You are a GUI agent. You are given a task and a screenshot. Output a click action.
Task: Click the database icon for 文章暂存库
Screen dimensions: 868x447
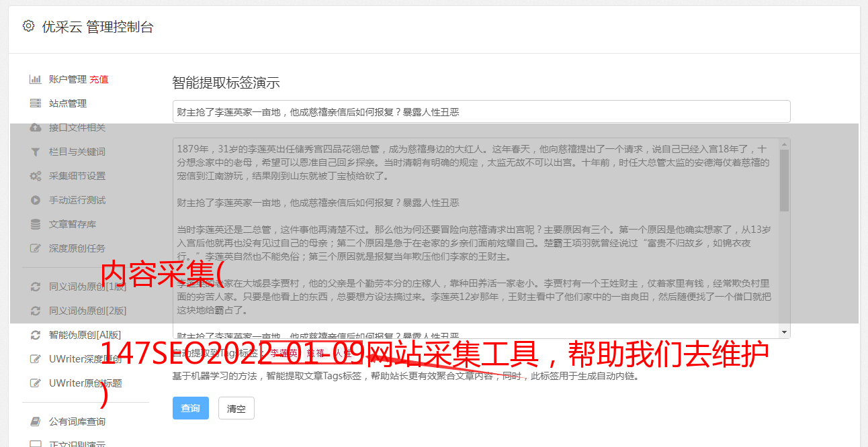[36, 224]
